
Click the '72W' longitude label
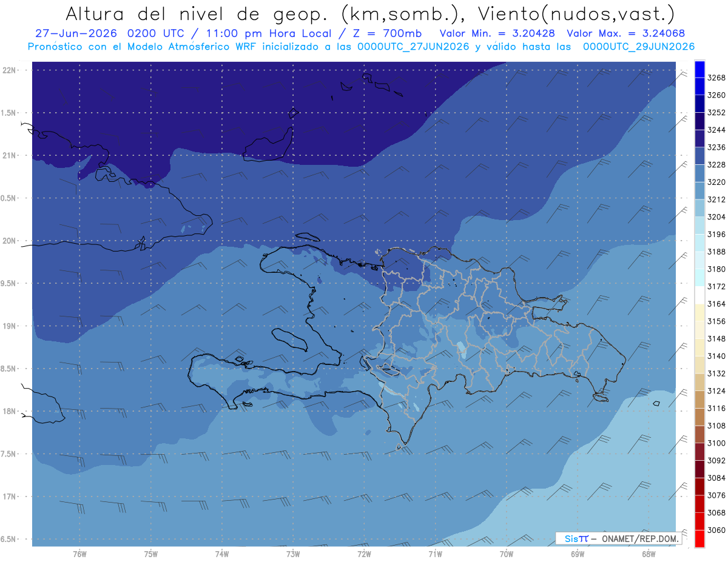click(364, 554)
